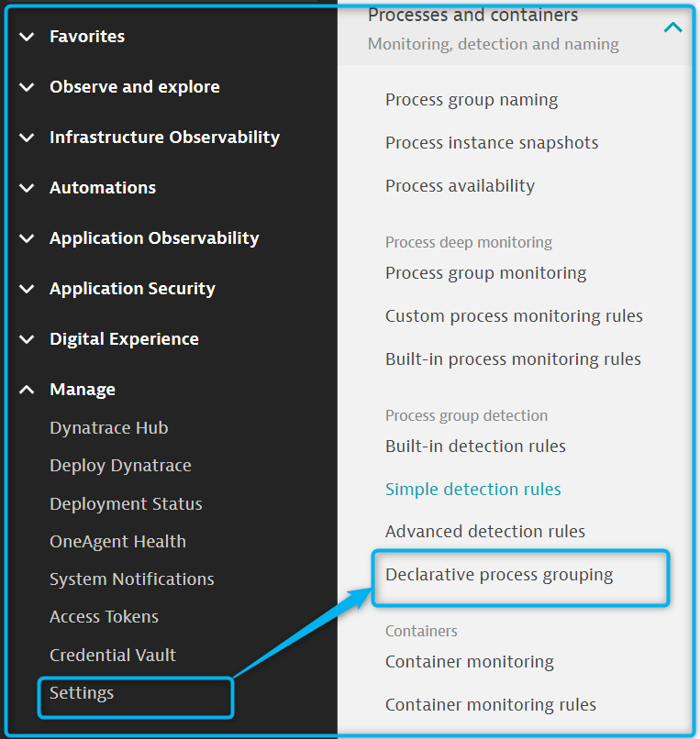Collapse Processes and containers panel arrow
The image size is (700, 739).
[x=672, y=28]
